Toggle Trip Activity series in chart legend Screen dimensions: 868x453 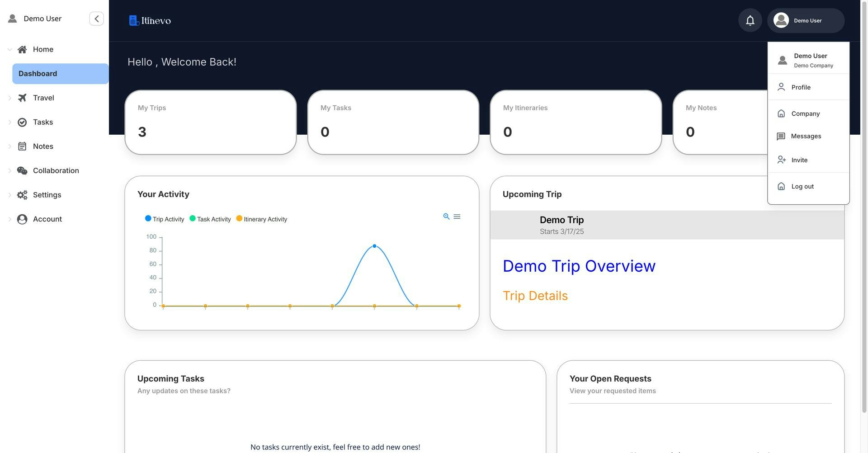coord(165,219)
